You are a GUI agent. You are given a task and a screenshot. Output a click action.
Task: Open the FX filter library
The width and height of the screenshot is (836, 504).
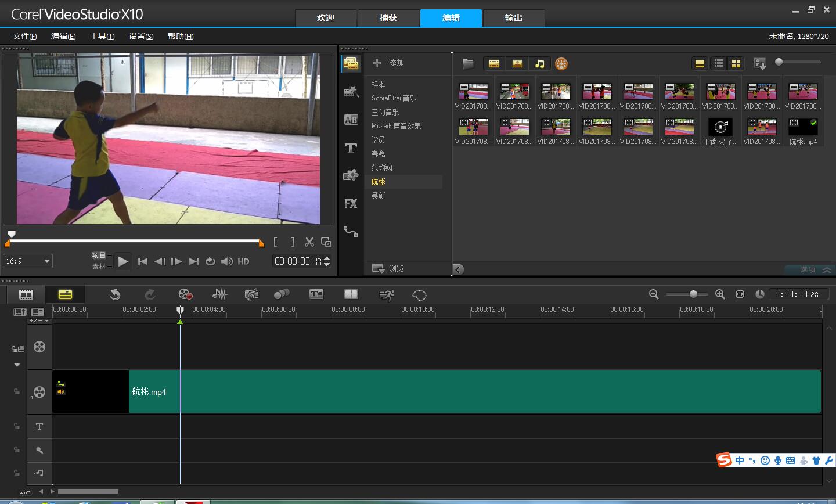pyautogui.click(x=351, y=204)
